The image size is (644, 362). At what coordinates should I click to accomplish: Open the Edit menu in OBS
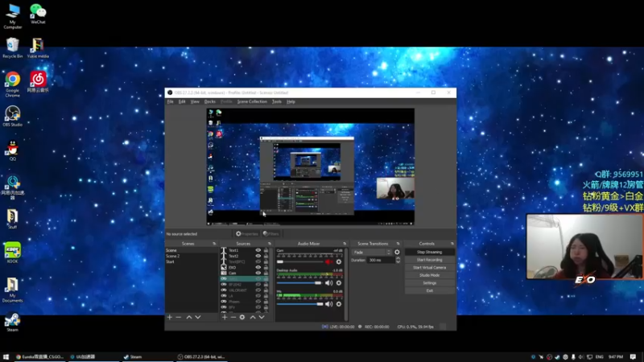click(x=182, y=101)
